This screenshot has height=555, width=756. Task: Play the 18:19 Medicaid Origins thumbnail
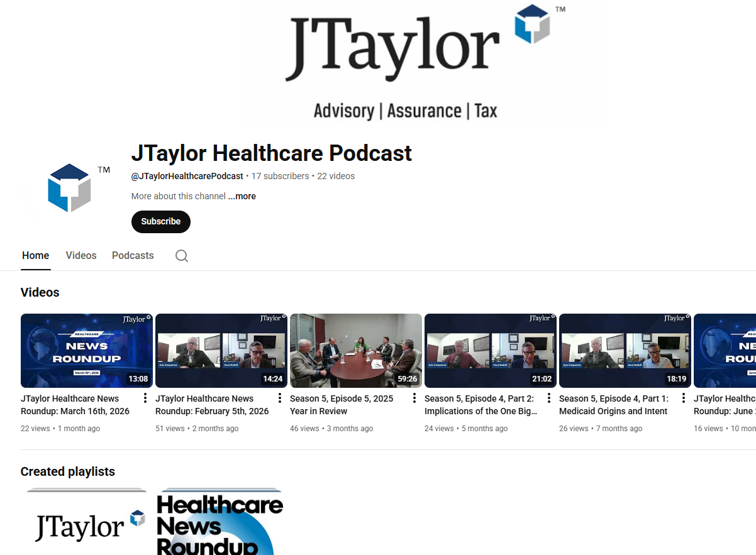pos(625,351)
